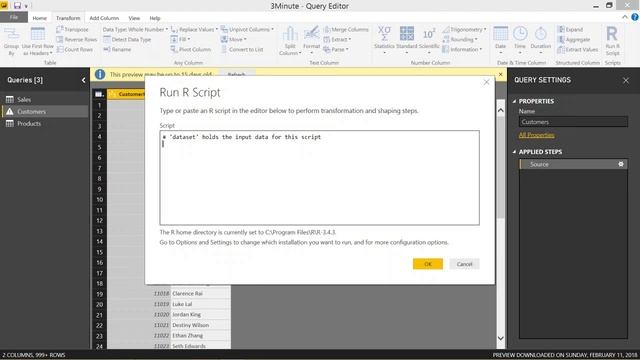Click Extract Values
Viewport: 640px width, 360px height.
coord(578,49)
